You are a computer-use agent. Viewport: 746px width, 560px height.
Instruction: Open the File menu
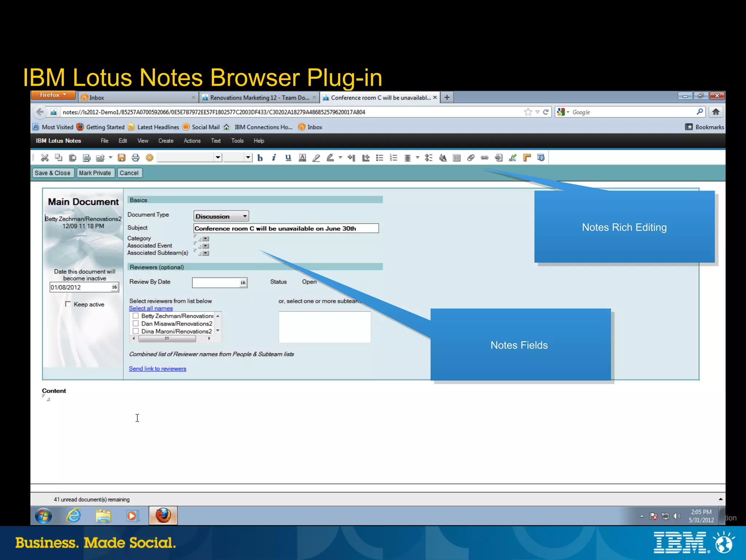coord(105,141)
